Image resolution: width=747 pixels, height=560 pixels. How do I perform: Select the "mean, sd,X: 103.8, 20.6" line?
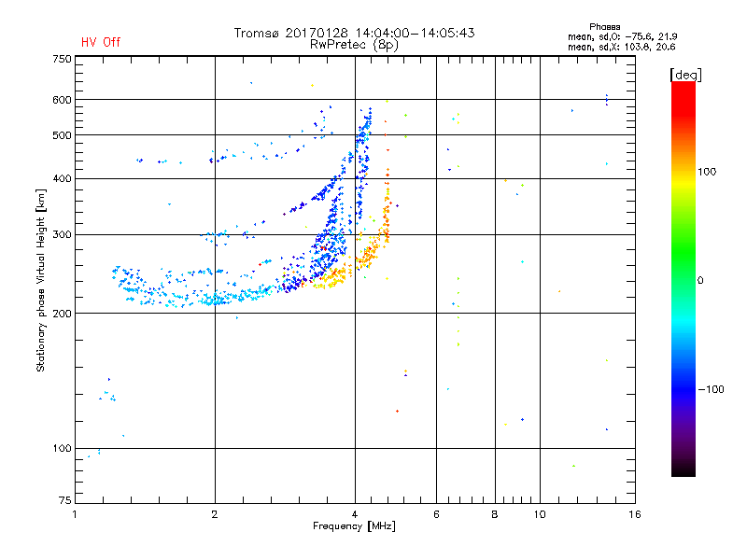point(621,47)
